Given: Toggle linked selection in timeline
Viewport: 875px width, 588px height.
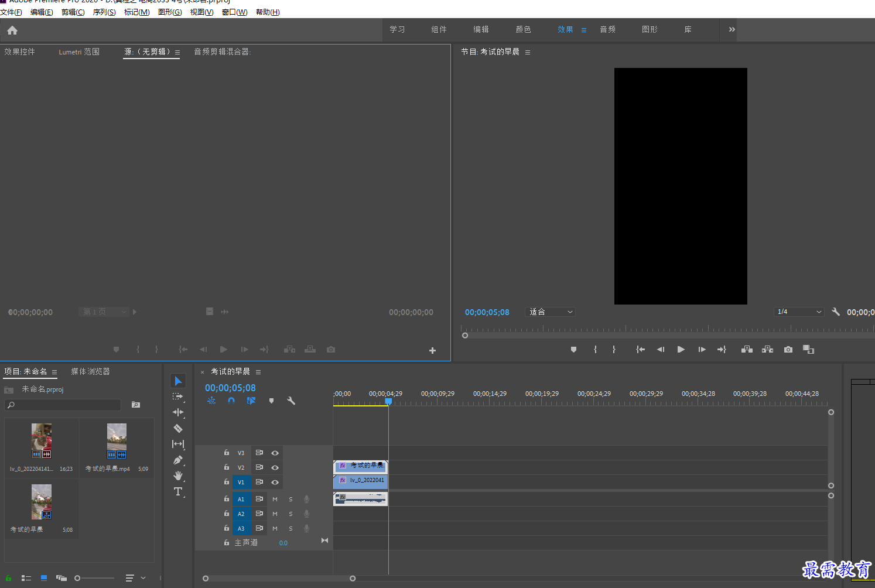Looking at the screenshot, I should (251, 401).
